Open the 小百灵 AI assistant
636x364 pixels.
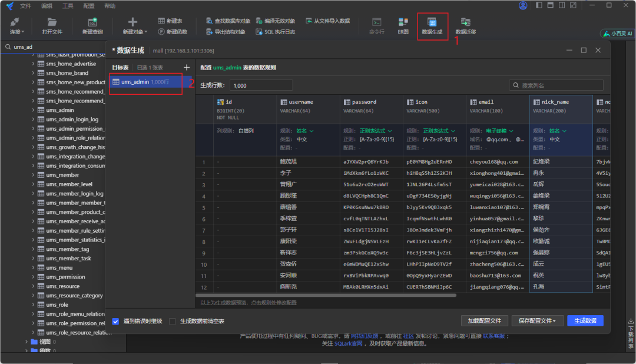[617, 34]
